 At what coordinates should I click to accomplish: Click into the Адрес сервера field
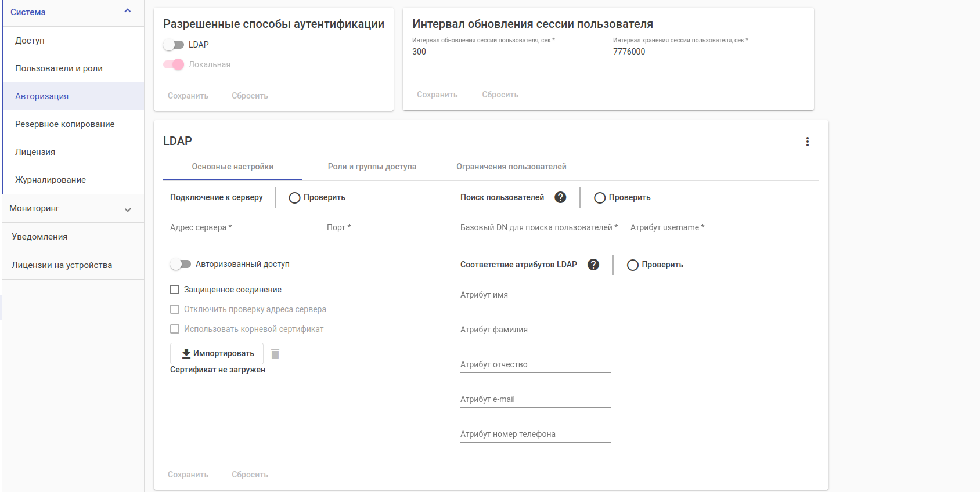(242, 228)
